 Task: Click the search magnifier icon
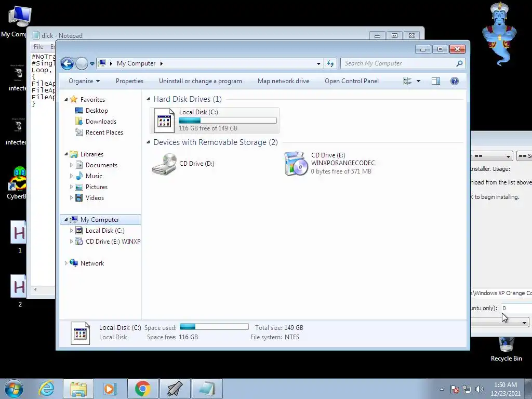pyautogui.click(x=459, y=63)
